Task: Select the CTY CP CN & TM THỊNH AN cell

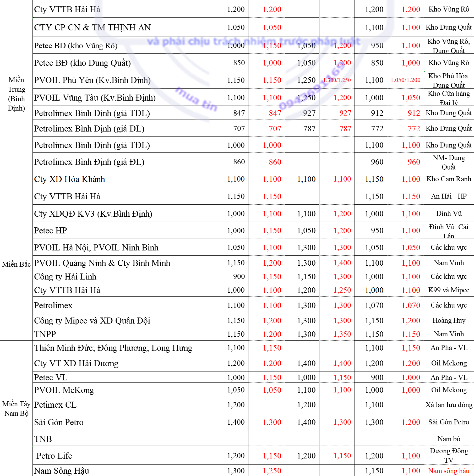Action: tap(123, 27)
